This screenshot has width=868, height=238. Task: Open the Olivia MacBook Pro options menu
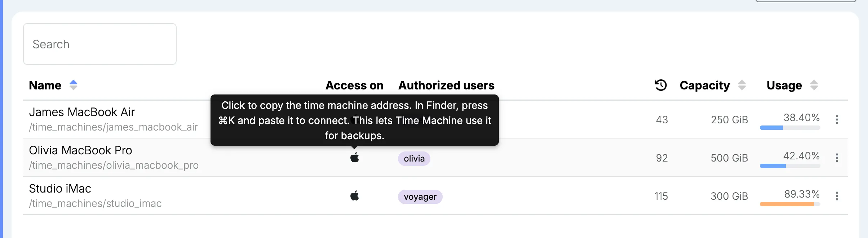(x=837, y=158)
